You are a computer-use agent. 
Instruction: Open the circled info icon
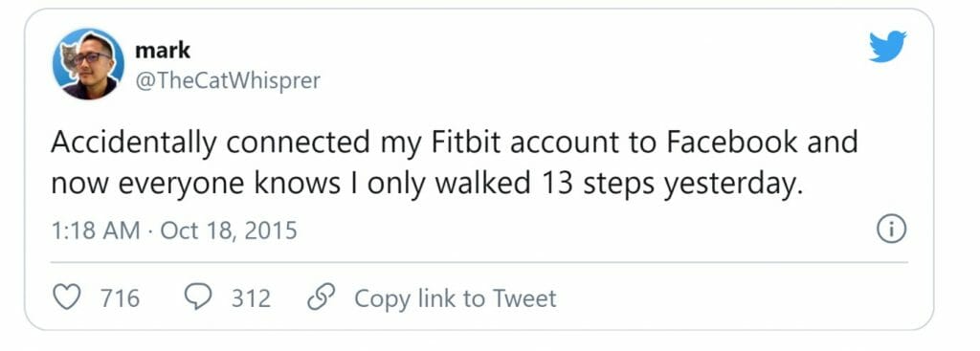(891, 230)
